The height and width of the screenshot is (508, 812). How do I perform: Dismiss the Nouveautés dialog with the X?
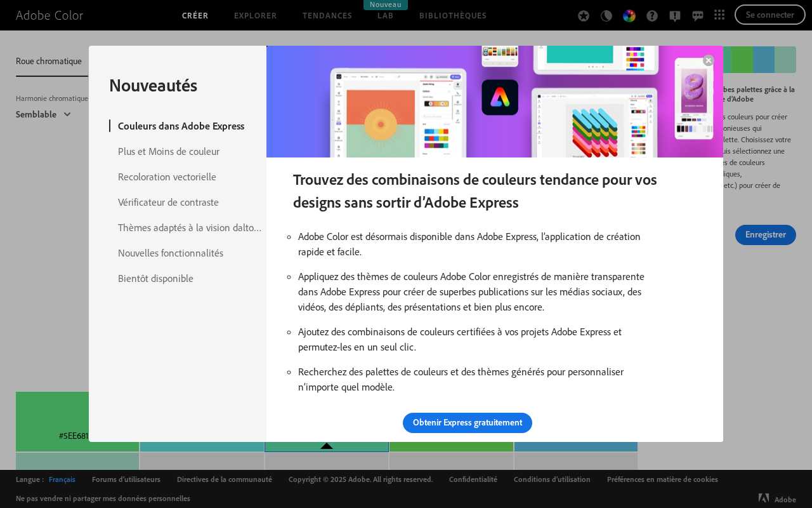(x=709, y=60)
